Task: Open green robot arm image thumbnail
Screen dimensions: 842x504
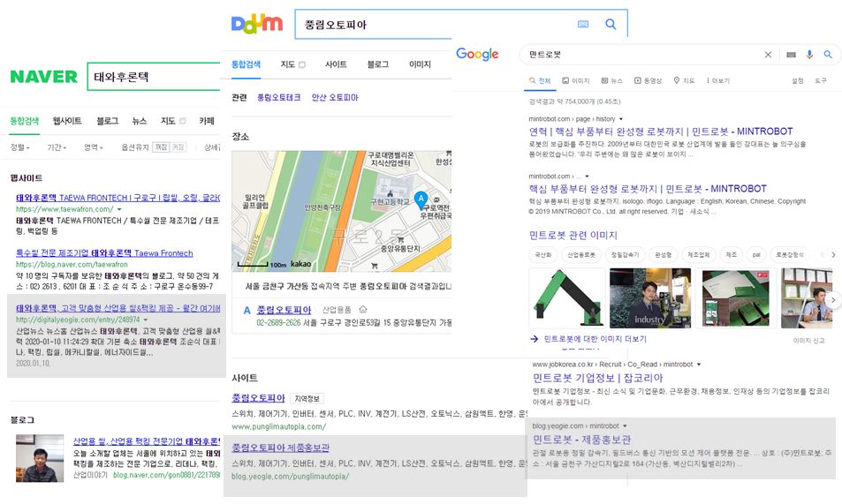Action: point(566,297)
